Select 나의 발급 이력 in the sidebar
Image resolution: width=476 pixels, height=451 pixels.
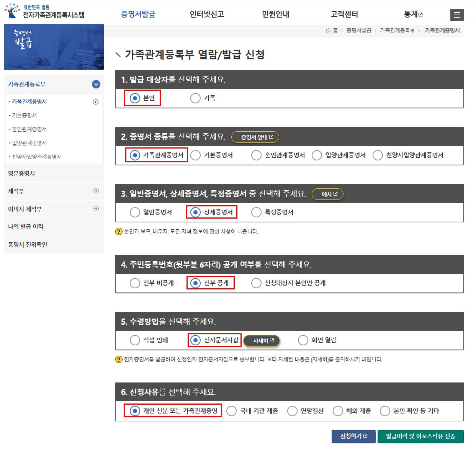[x=26, y=227]
